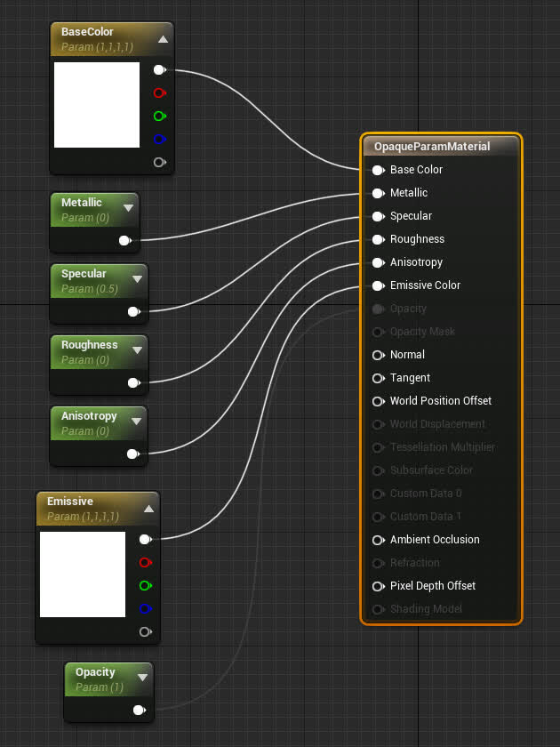Viewport: 560px width, 747px height.
Task: Click the red channel output pin on BaseColor
Action: click(x=159, y=92)
